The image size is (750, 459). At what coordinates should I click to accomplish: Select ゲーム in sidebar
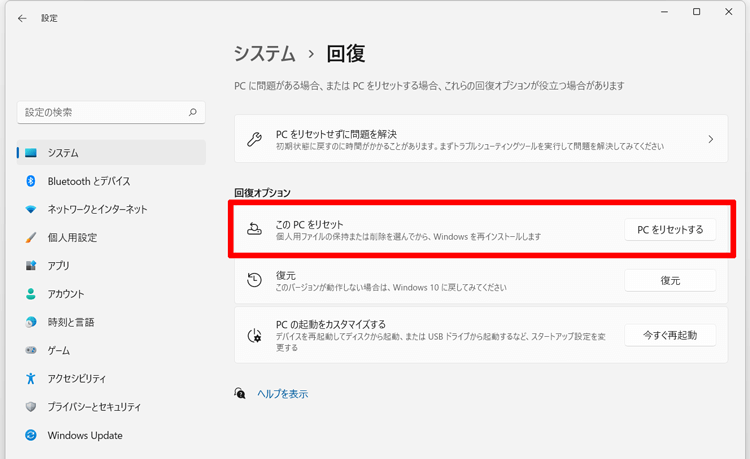point(111,350)
